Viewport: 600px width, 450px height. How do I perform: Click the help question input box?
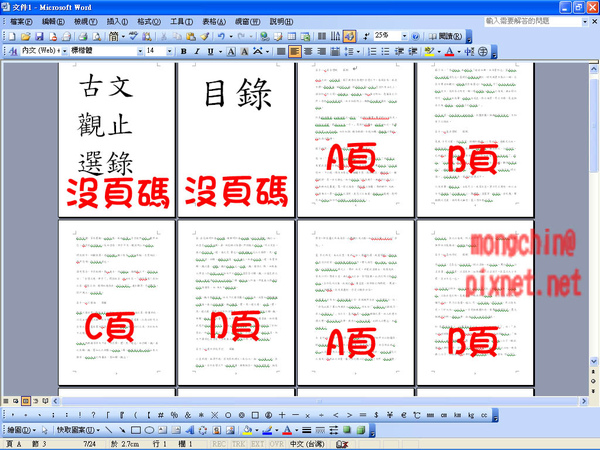533,21
